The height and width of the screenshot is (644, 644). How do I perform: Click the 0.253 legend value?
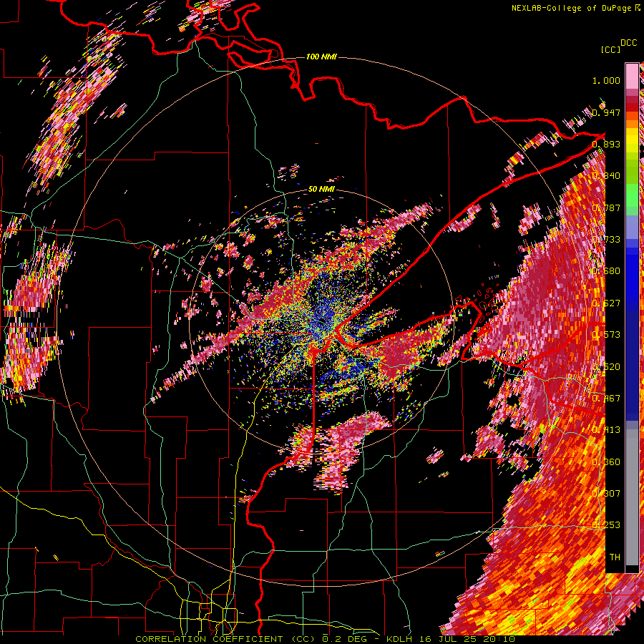606,525
